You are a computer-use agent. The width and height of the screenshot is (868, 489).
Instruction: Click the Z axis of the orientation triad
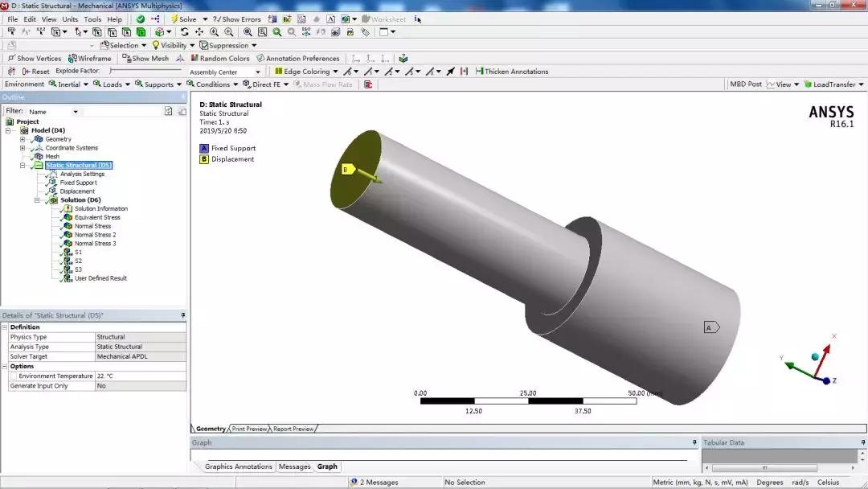point(828,380)
